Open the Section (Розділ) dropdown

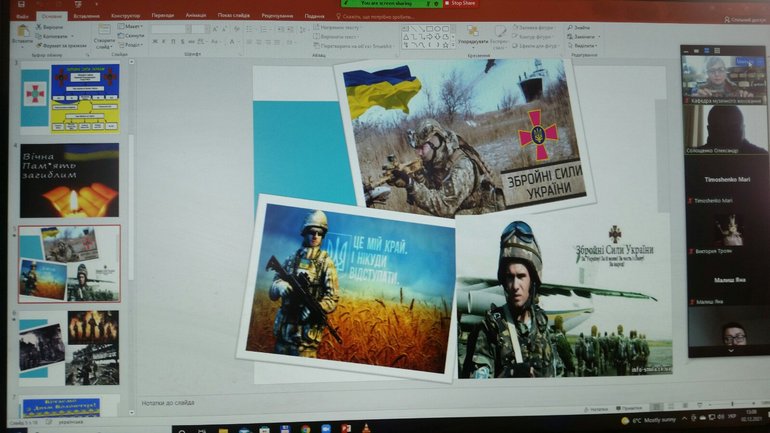(x=131, y=45)
